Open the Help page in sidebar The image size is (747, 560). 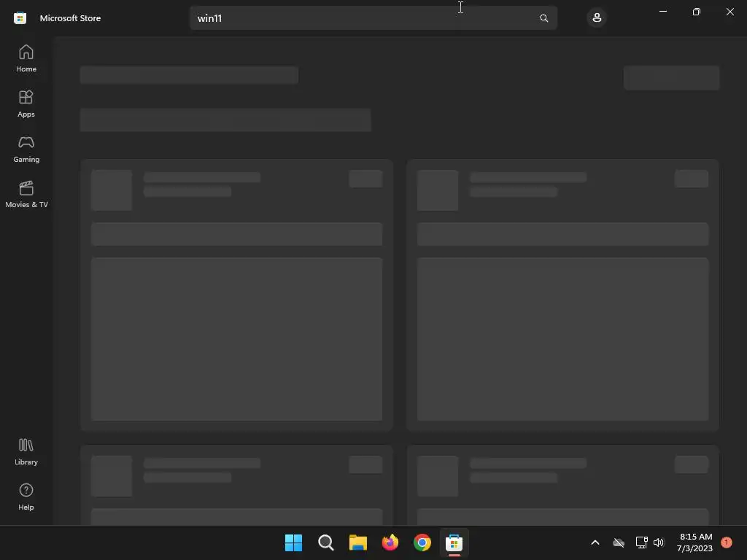(x=26, y=497)
